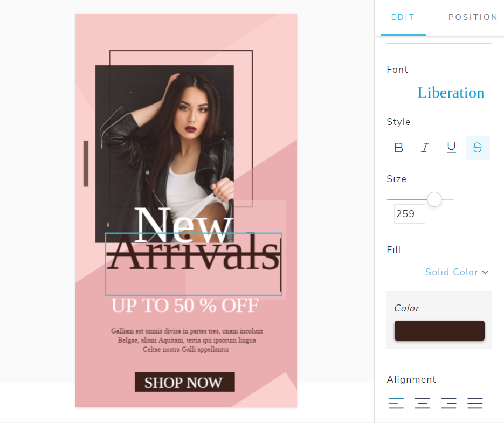
Task: Select the UP TO 50 % OFF text
Action: click(185, 305)
